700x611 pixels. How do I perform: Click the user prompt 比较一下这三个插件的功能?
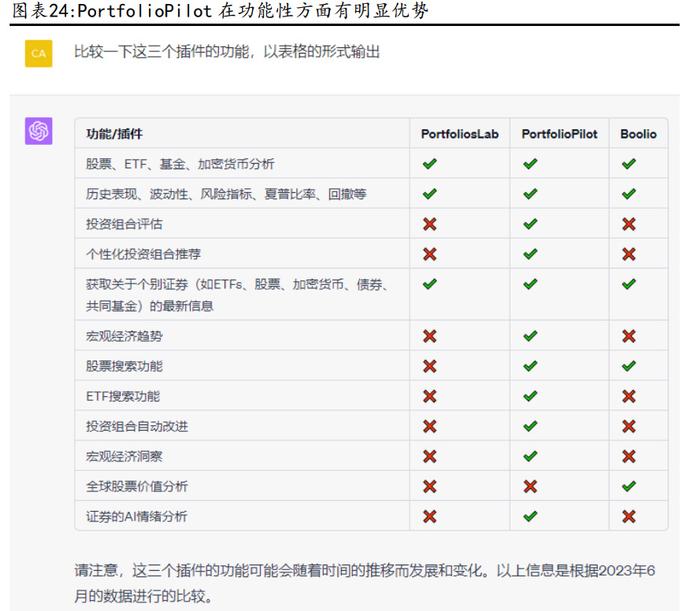[227, 52]
